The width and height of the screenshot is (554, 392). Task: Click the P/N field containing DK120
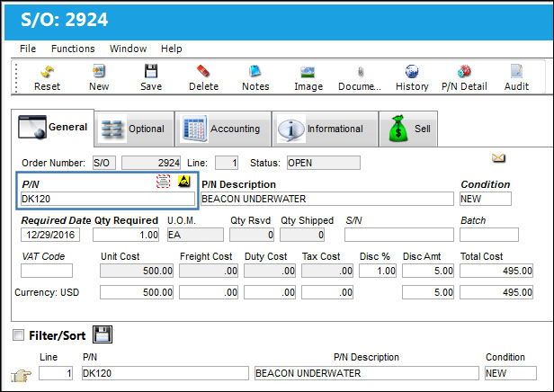[x=108, y=199]
